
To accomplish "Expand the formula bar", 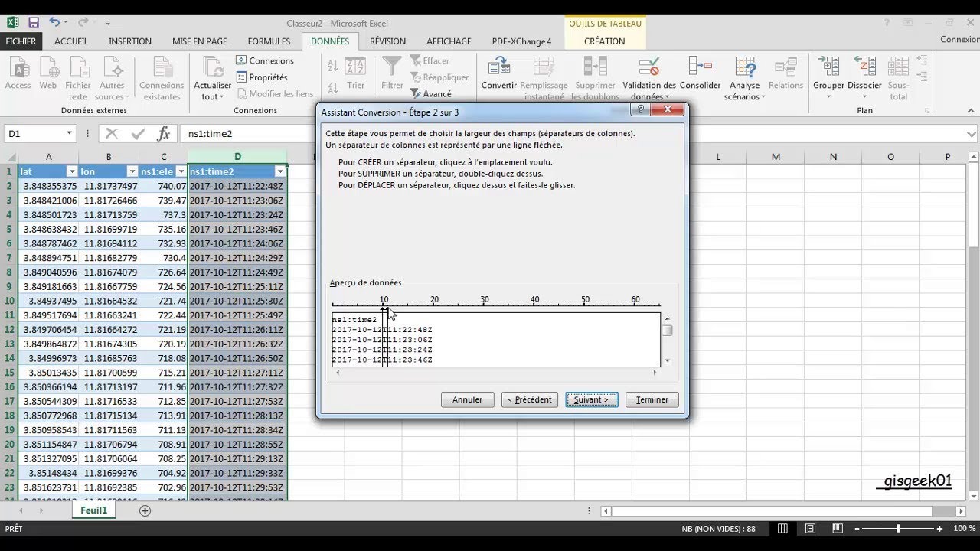I will [972, 134].
